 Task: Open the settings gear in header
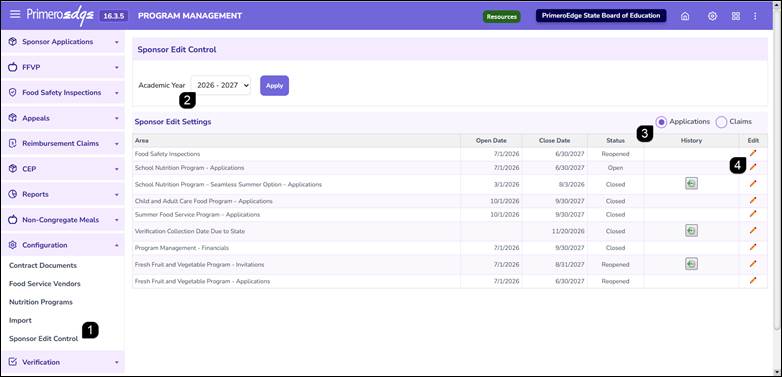712,16
